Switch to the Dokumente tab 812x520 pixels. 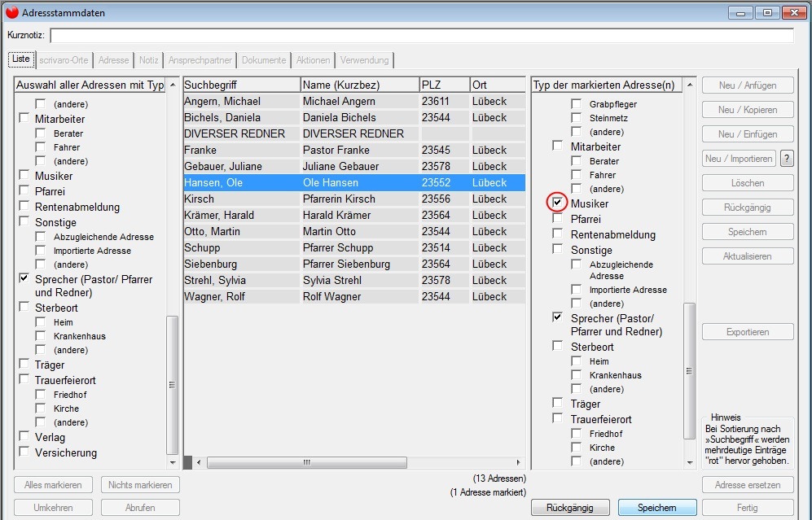click(x=264, y=60)
